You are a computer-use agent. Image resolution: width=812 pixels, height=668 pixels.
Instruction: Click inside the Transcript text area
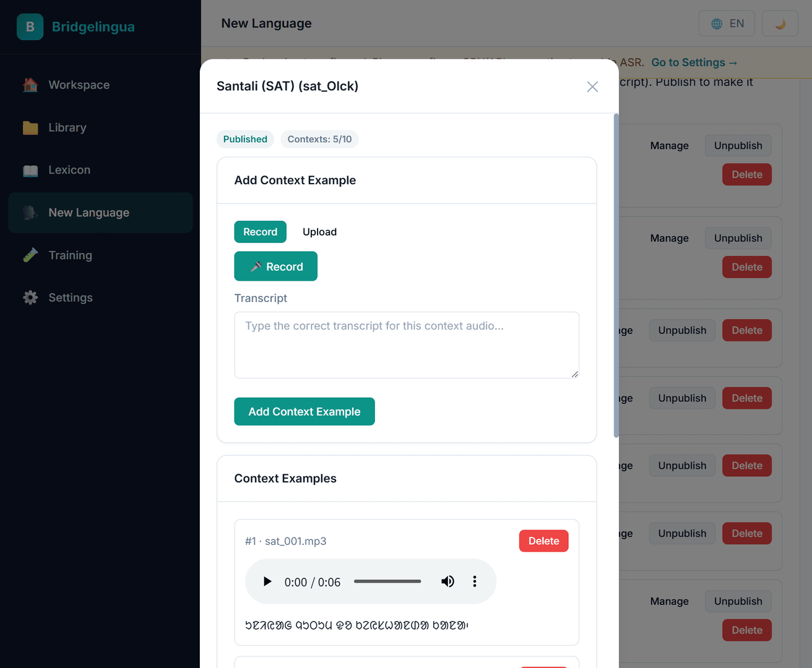point(406,345)
